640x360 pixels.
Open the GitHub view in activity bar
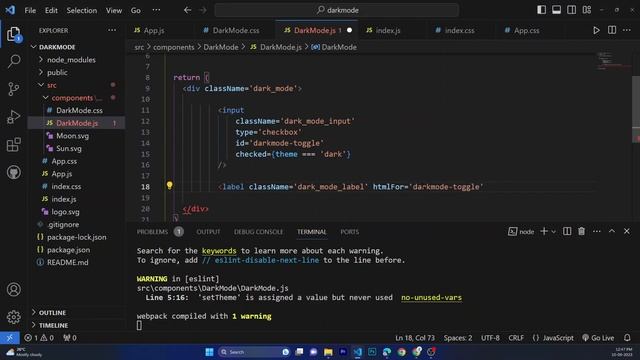coord(13,172)
